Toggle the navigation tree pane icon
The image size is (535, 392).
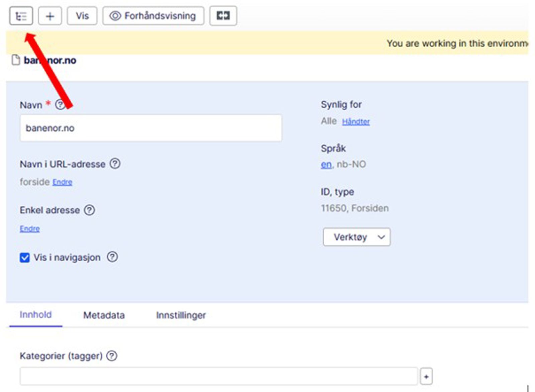click(x=21, y=16)
